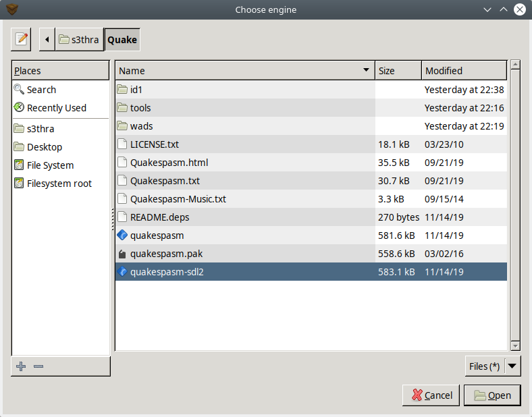Add bookmark with plus icon
532x417 pixels.
(x=21, y=366)
